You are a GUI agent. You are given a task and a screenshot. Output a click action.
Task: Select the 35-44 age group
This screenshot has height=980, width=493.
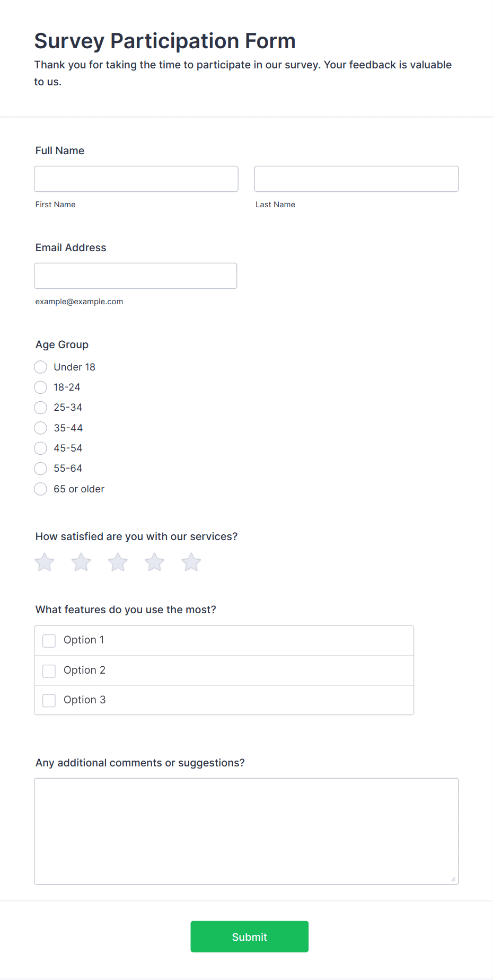pos(40,428)
